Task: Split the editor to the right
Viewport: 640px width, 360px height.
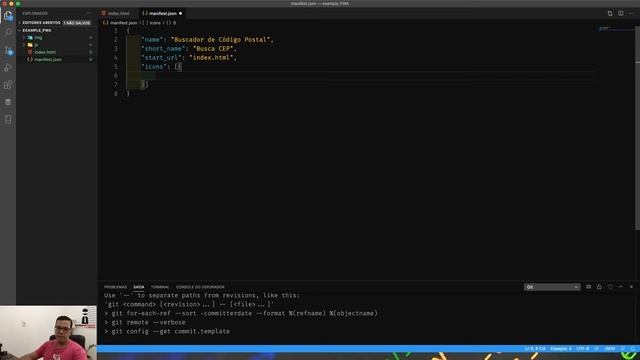Action: tap(620, 13)
